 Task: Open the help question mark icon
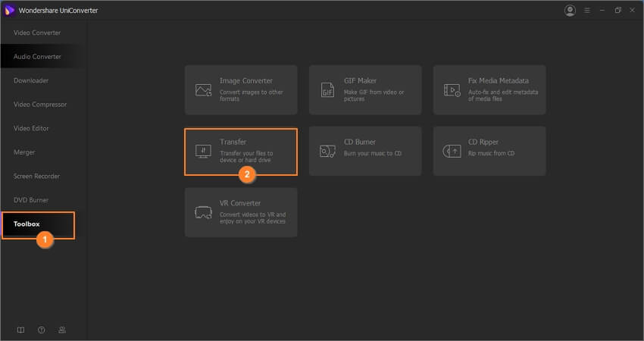(x=42, y=330)
